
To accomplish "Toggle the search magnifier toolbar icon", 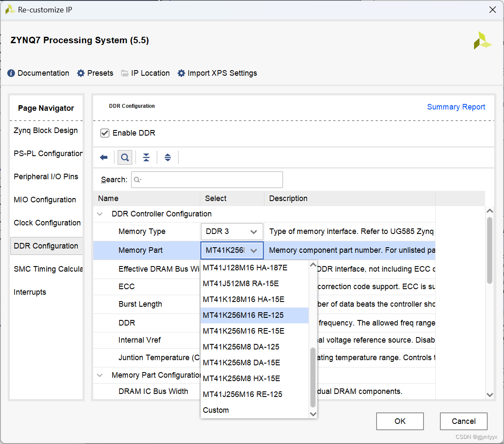I will click(125, 157).
